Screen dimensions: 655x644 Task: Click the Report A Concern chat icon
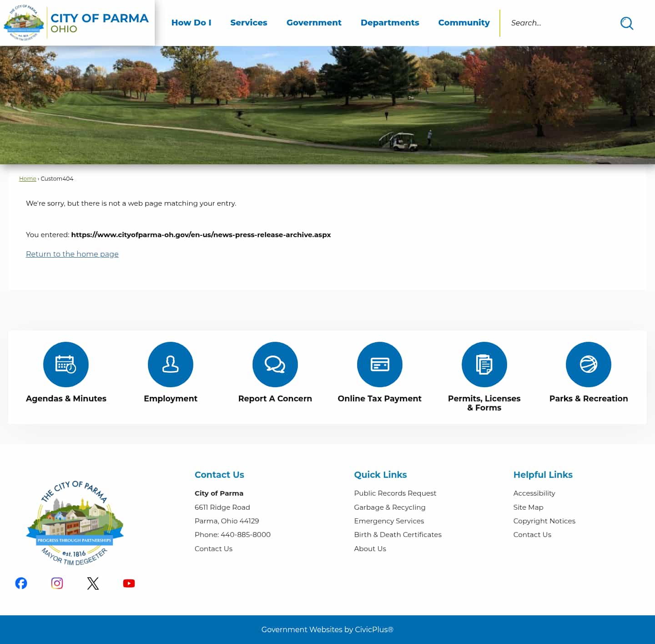[x=275, y=364]
